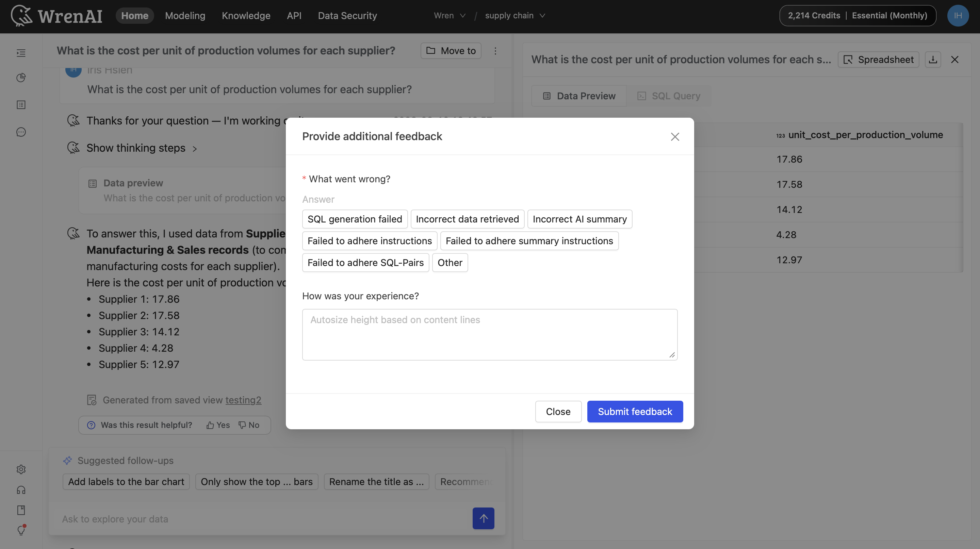
Task: Open the thread list panel in sidebar
Action: point(21,53)
